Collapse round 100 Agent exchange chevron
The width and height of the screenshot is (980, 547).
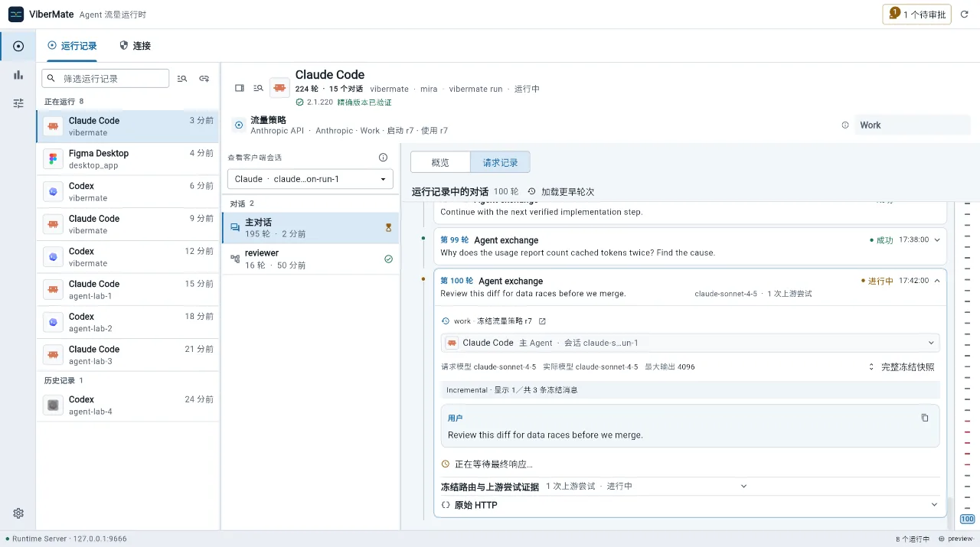pos(937,281)
